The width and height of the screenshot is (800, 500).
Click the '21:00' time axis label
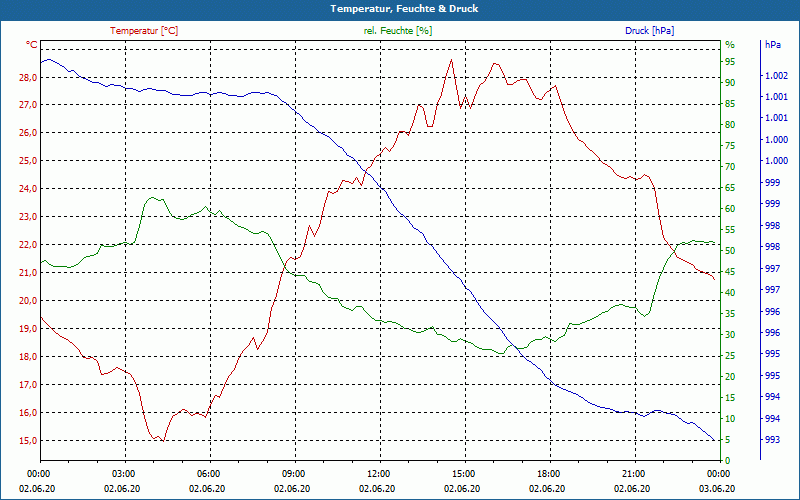coord(633,473)
